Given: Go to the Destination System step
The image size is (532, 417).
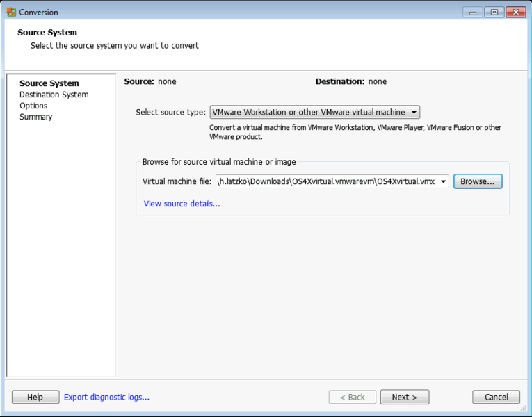Looking at the screenshot, I should tap(54, 95).
